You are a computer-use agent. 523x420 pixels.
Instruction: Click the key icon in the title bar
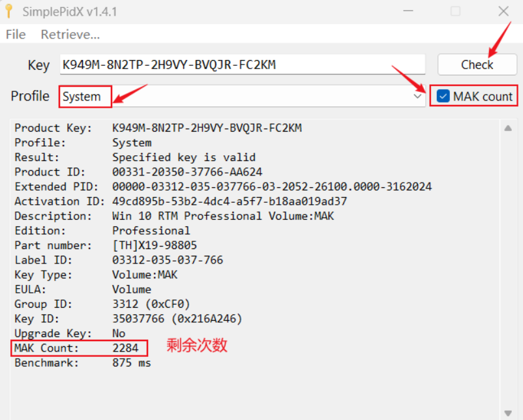pos(8,11)
